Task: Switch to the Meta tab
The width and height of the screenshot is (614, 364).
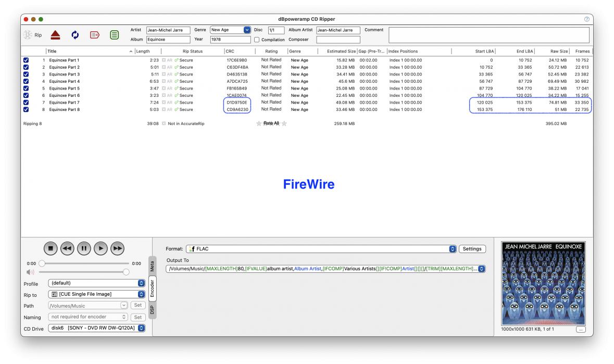Action: (152, 266)
